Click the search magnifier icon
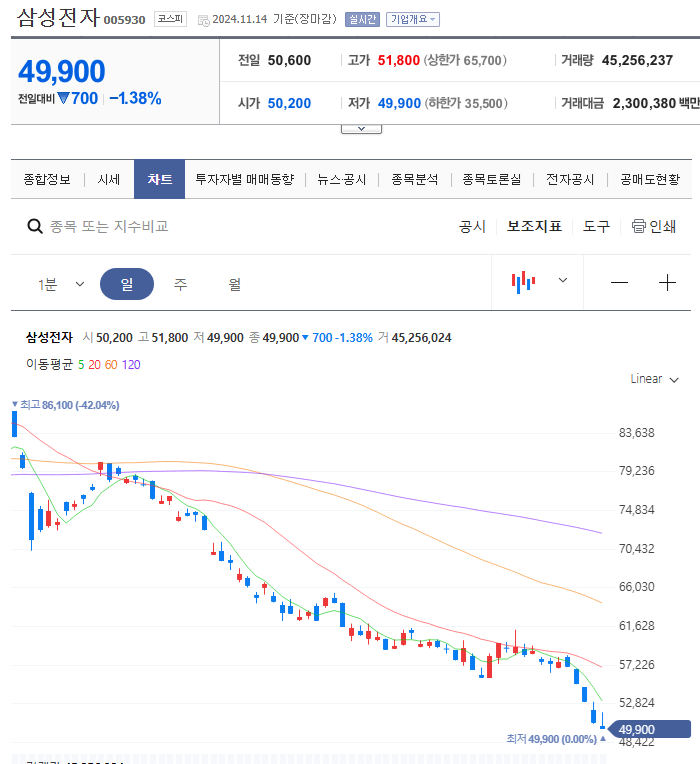 35,227
